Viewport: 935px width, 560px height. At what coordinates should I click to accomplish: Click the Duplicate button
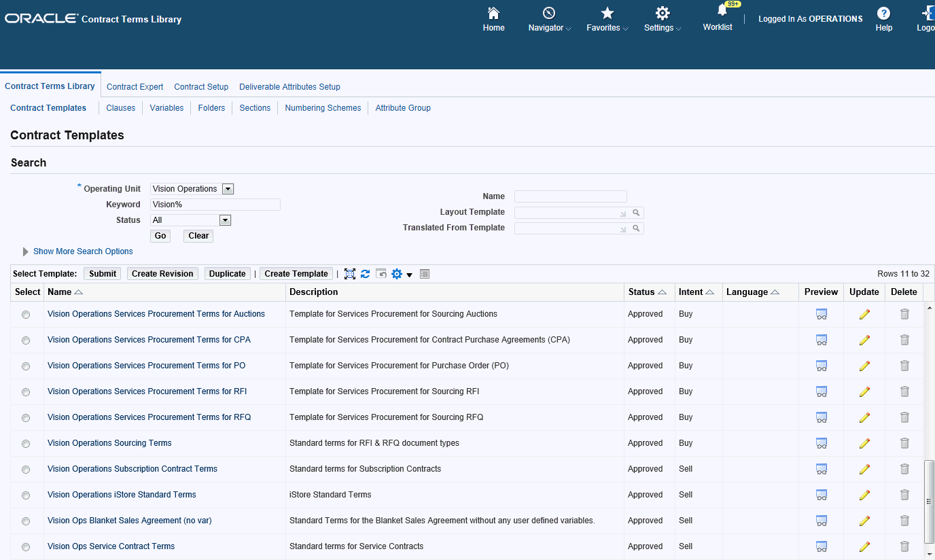pos(228,274)
